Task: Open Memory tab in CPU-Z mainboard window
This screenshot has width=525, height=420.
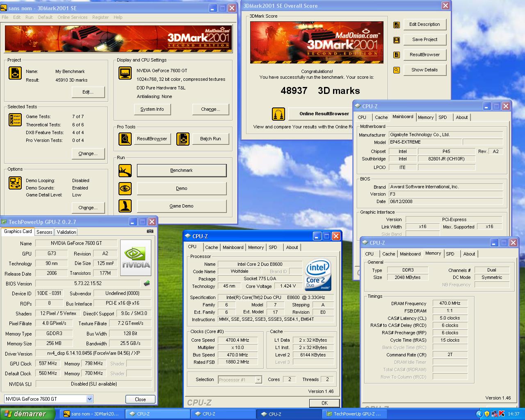Action: coord(426,117)
